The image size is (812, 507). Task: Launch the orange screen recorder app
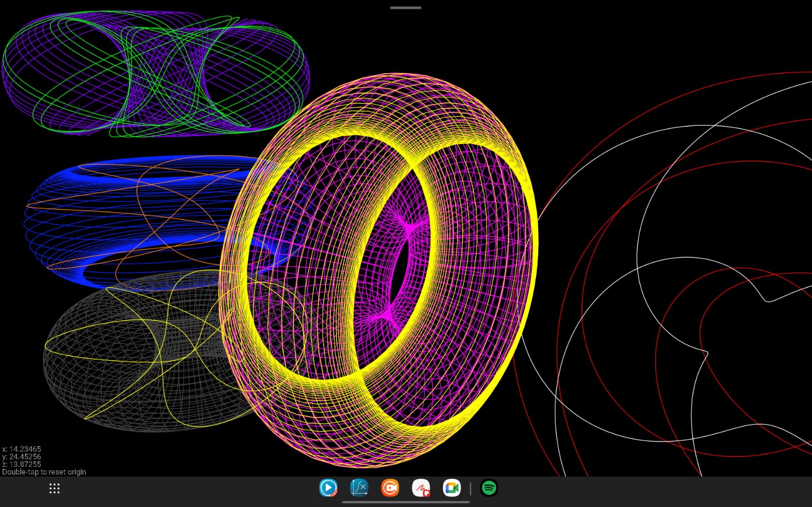click(x=390, y=488)
